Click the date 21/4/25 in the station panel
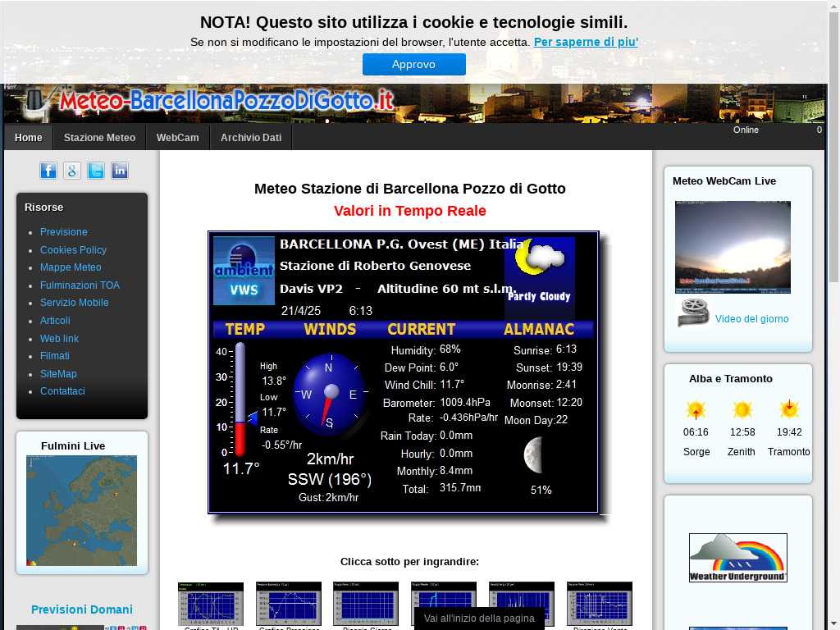 [301, 311]
